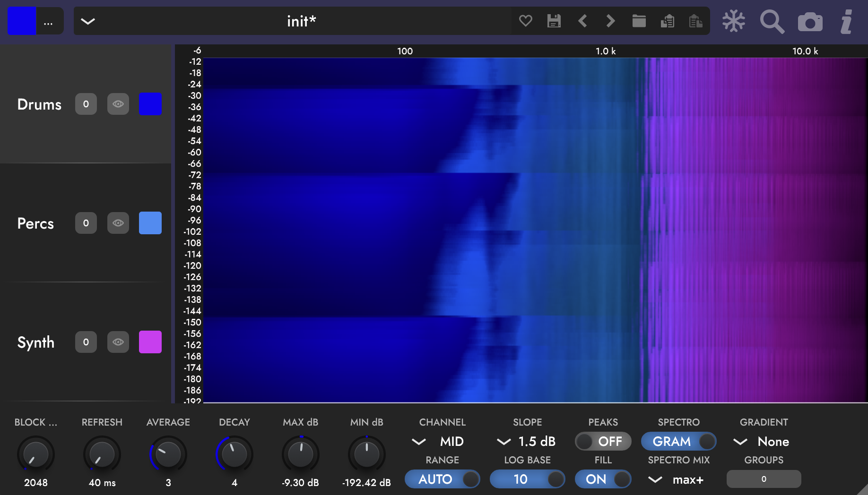Save the current preset
This screenshot has width=868, height=495.
[x=554, y=21]
